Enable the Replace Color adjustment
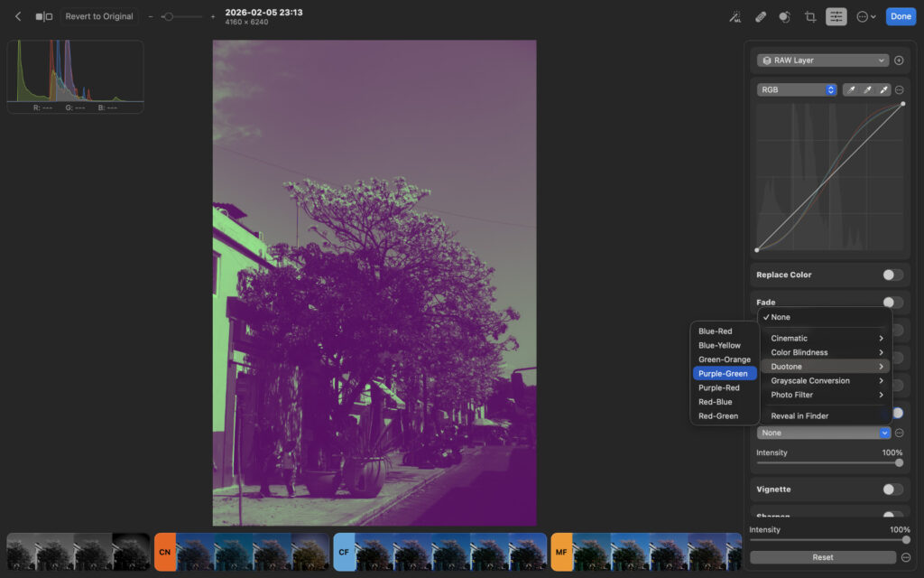 (892, 275)
